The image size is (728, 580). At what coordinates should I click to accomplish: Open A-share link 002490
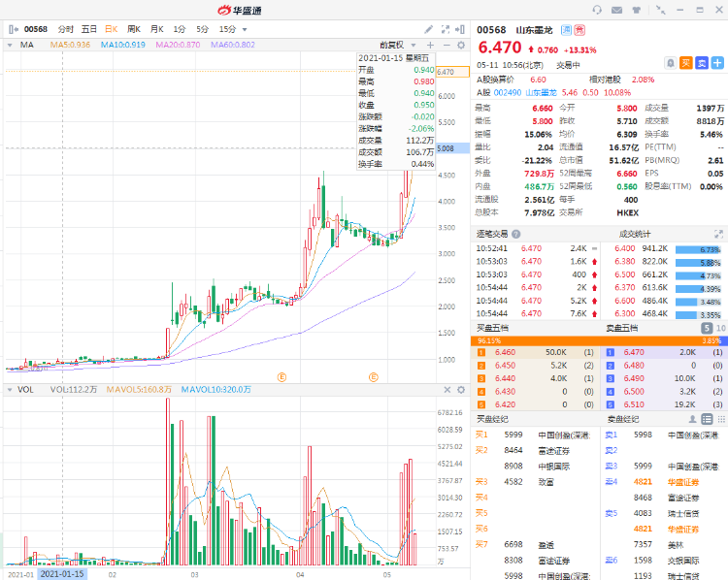[508, 93]
